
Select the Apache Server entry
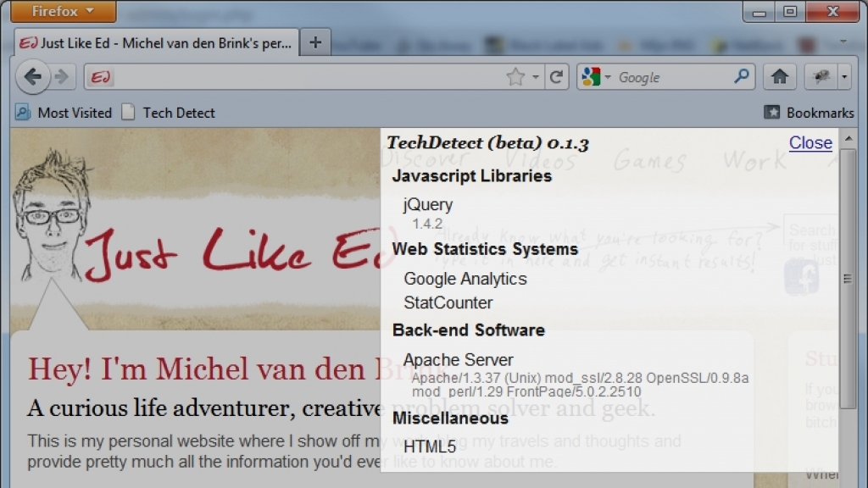[x=459, y=360]
